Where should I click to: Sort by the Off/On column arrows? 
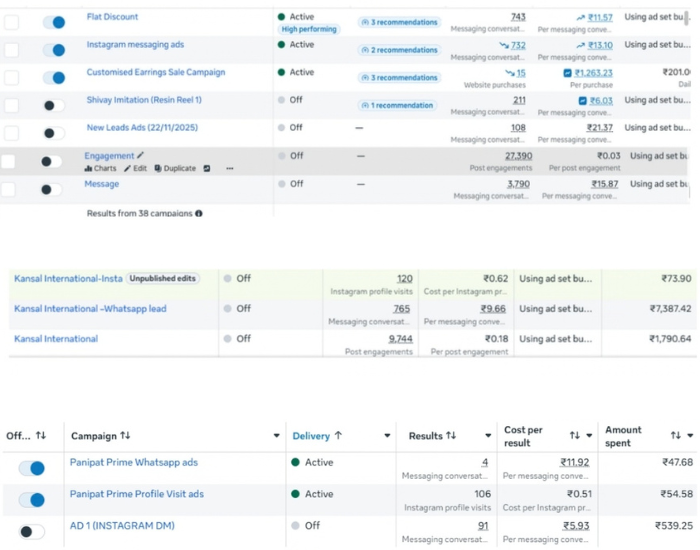[41, 435]
